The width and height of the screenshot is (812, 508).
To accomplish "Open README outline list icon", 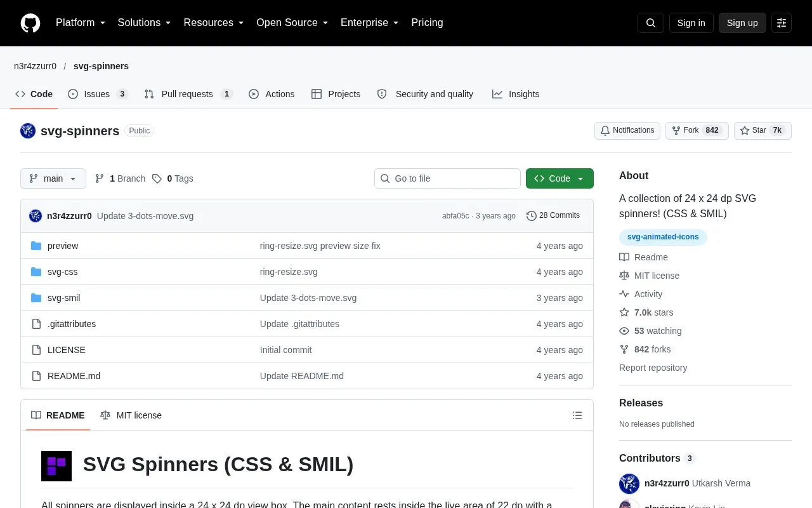I will pos(577,415).
